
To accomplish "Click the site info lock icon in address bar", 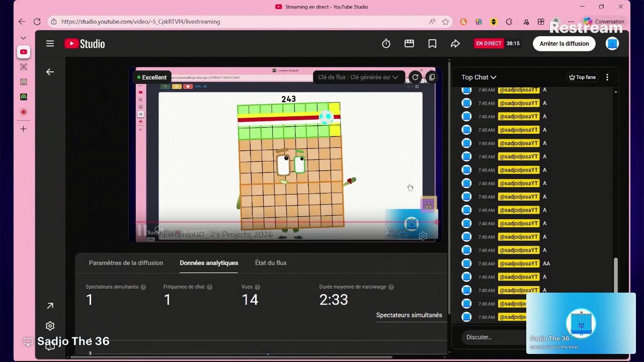I will click(54, 22).
